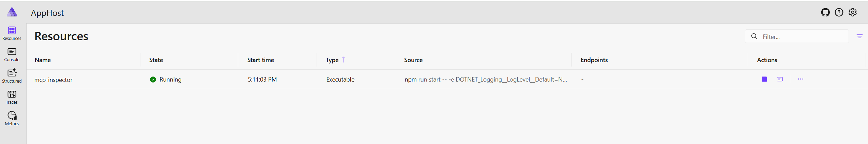Click the Aspire logo icon

coord(12,12)
